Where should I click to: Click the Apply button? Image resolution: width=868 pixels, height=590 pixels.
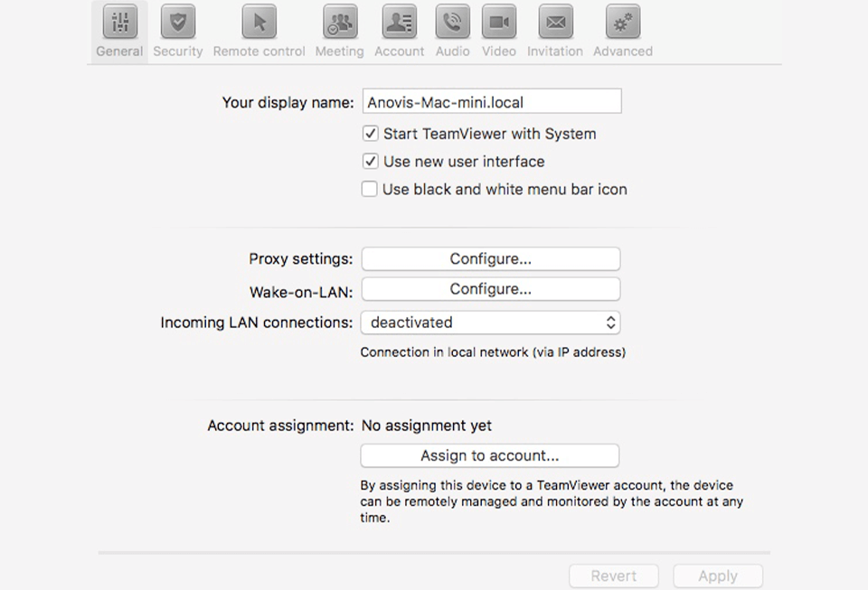tap(718, 576)
